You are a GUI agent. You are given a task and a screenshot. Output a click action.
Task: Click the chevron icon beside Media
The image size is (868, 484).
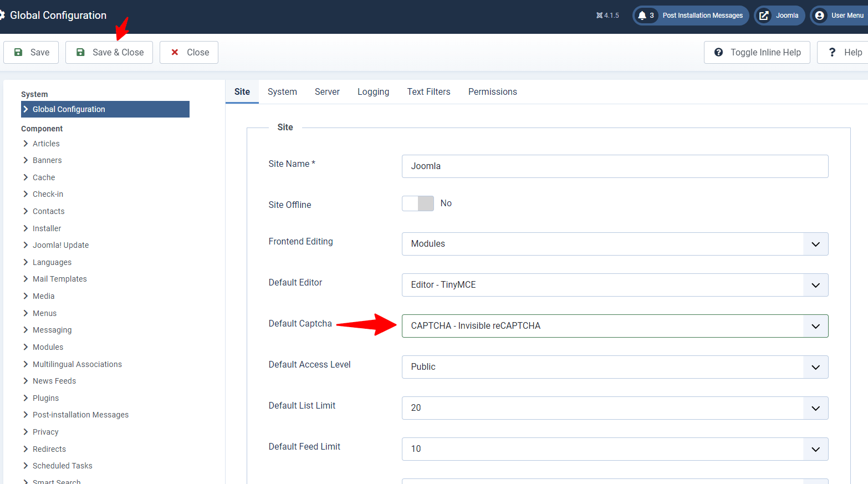(x=25, y=296)
